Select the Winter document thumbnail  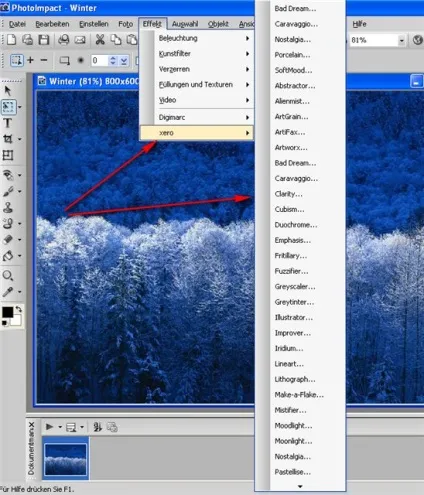click(65, 459)
